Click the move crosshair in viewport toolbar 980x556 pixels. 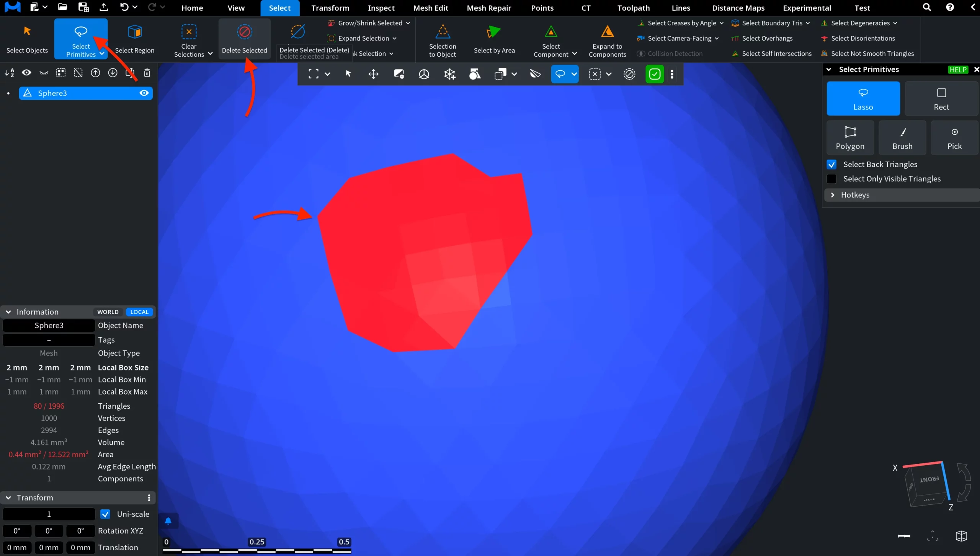tap(373, 74)
